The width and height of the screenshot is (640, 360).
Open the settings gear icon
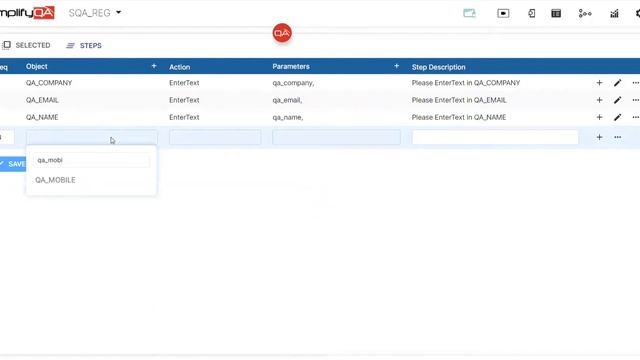tap(637, 13)
